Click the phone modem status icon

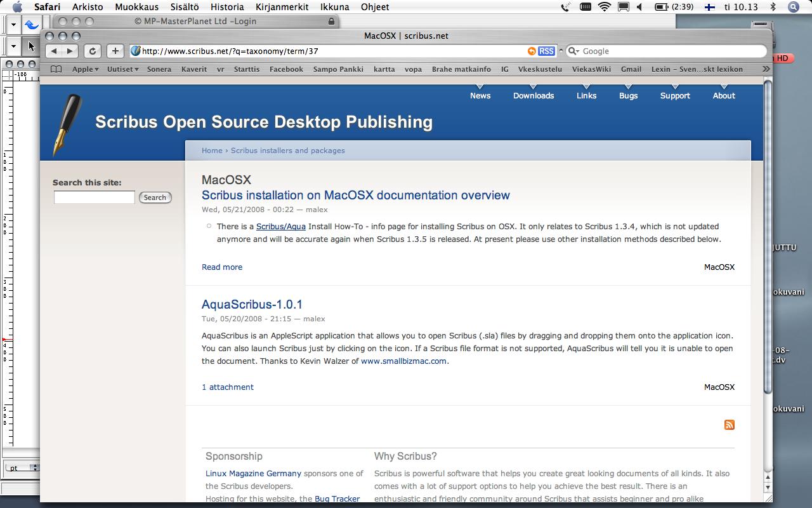coord(566,7)
